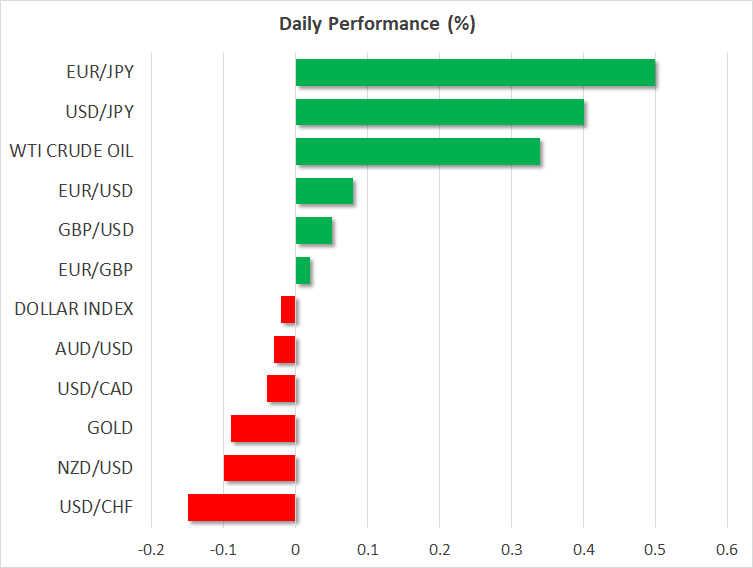Viewport: 753px width, 568px height.
Task: Click the green USD/JPY bar
Action: [x=439, y=112]
